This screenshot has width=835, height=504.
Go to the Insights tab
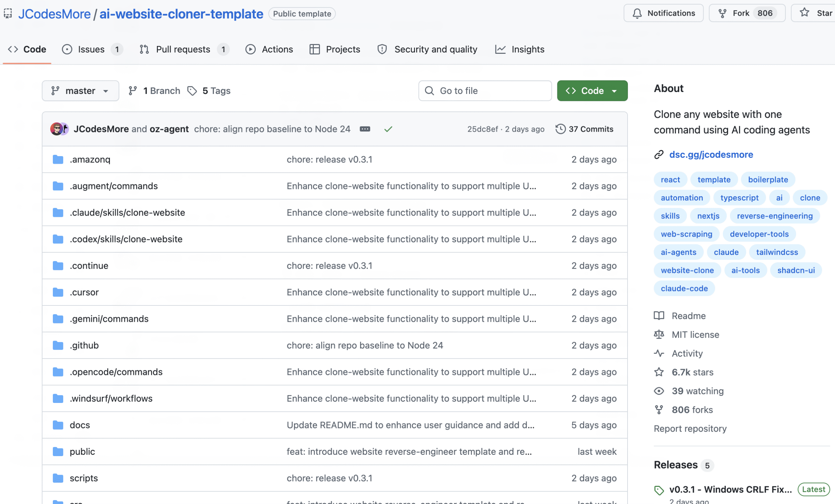point(527,50)
